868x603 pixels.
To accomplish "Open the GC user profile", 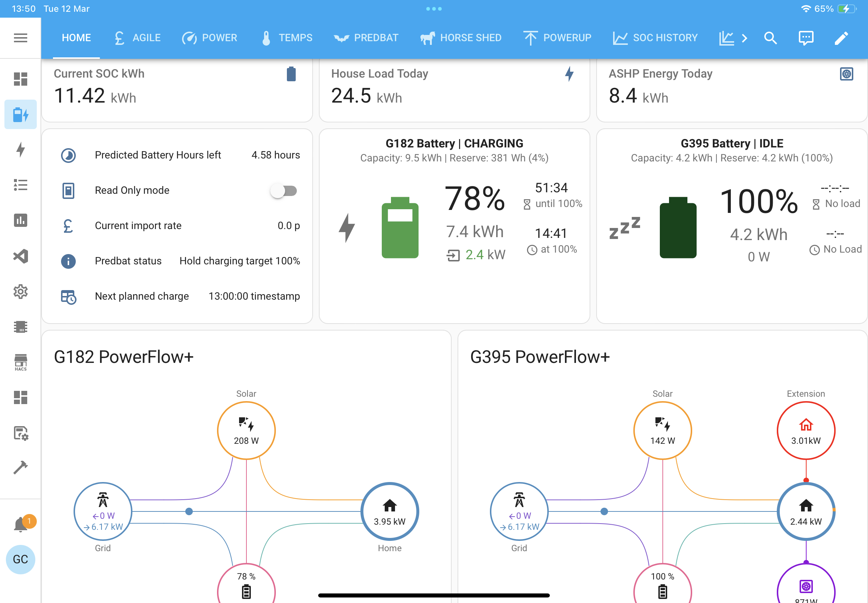I will (20, 559).
